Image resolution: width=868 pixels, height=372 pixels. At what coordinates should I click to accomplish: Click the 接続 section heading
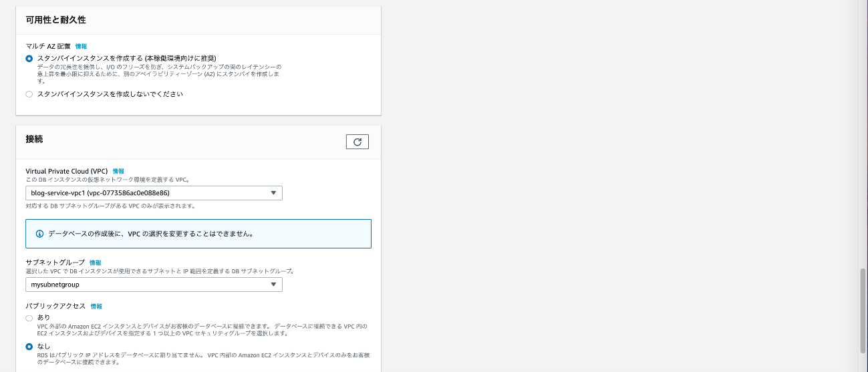[34, 139]
